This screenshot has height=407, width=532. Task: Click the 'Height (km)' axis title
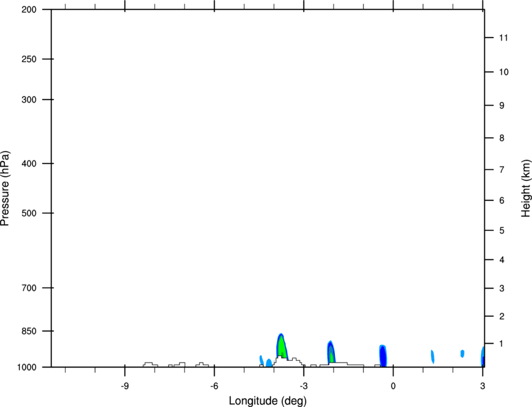click(526, 188)
